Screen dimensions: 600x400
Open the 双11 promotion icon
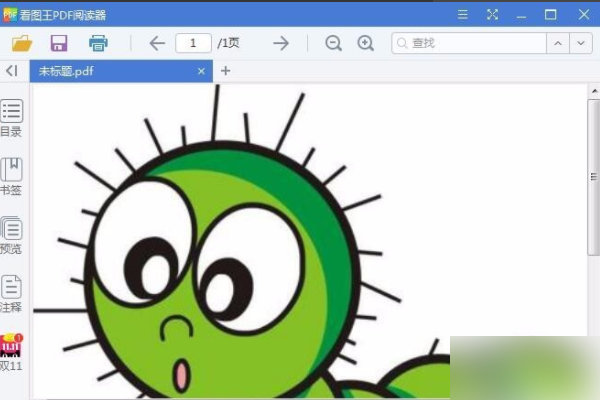[11, 352]
